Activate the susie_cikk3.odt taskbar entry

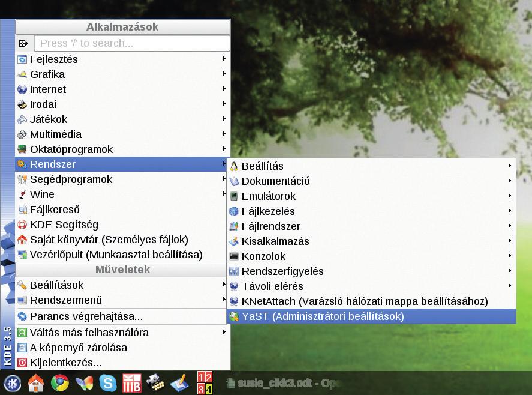(x=283, y=383)
